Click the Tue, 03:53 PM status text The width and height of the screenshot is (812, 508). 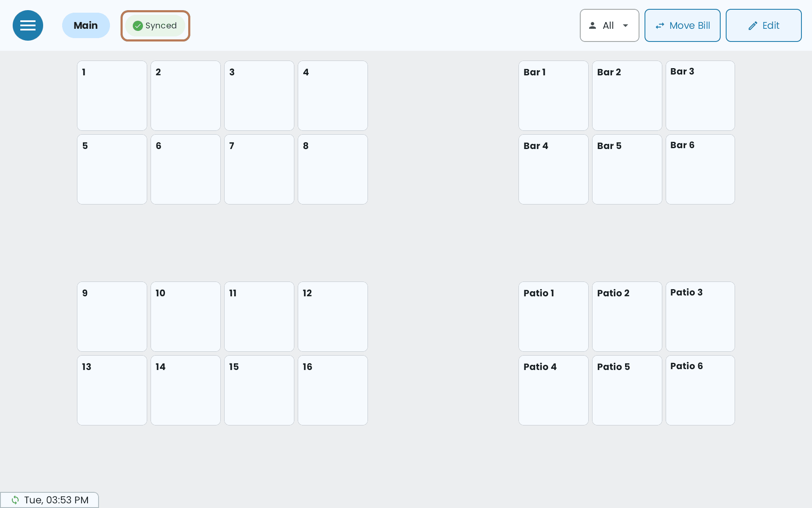[56, 500]
